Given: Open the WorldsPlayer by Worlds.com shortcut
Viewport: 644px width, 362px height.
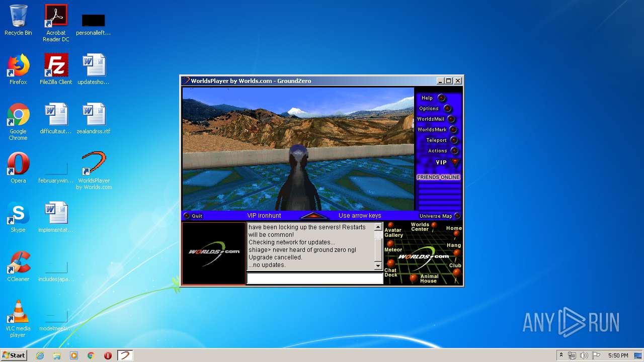Looking at the screenshot, I should tap(94, 171).
